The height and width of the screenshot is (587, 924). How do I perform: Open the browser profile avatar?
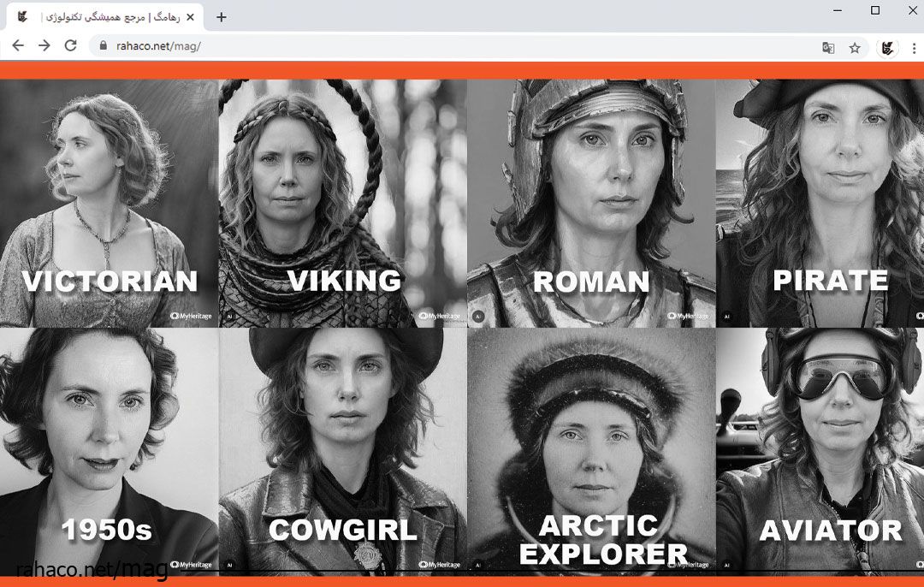887,48
